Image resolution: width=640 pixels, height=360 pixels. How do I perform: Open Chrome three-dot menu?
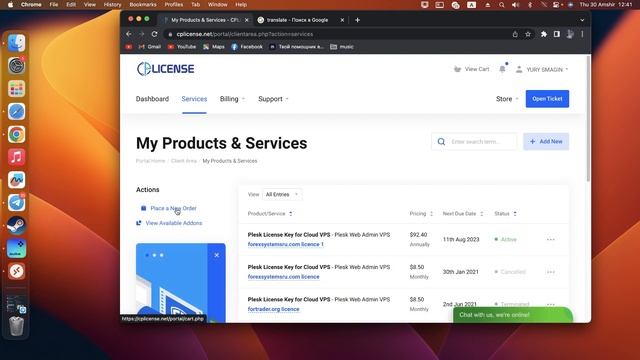(582, 34)
